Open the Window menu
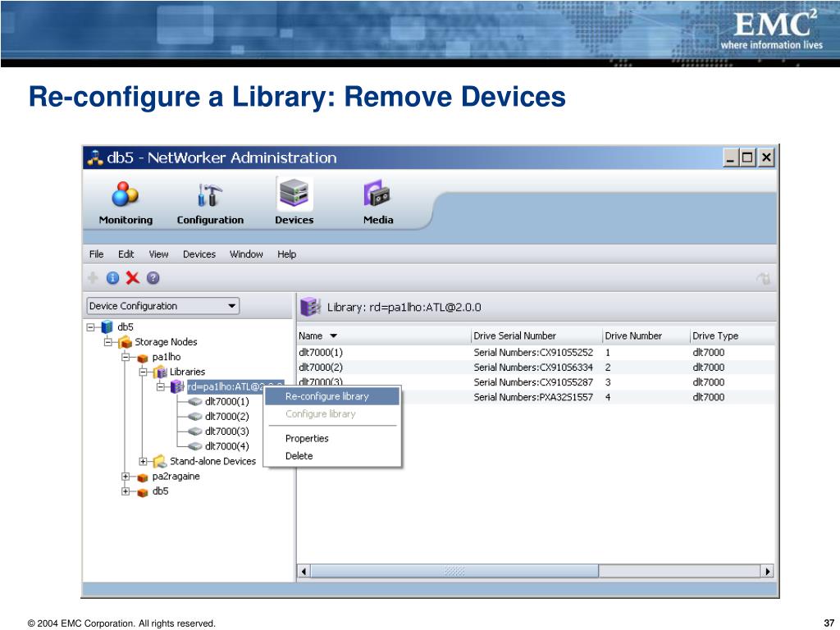 click(x=246, y=254)
